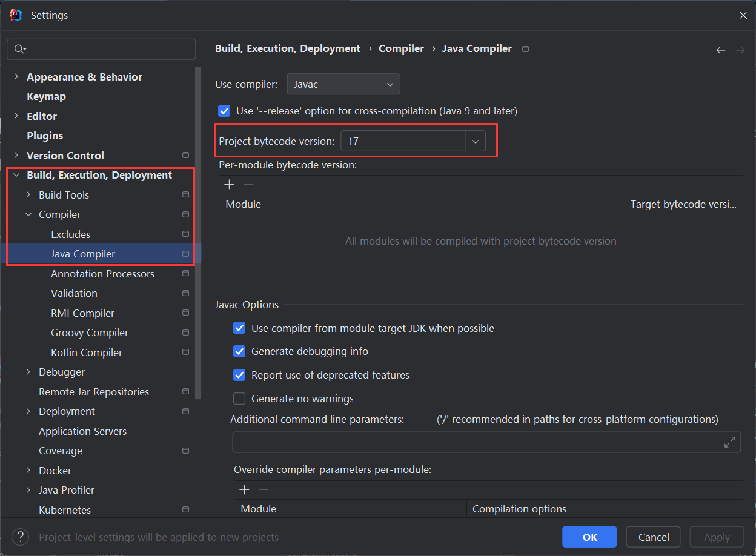This screenshot has width=756, height=556.
Task: Click the Target bytecode version column header
Action: (683, 204)
